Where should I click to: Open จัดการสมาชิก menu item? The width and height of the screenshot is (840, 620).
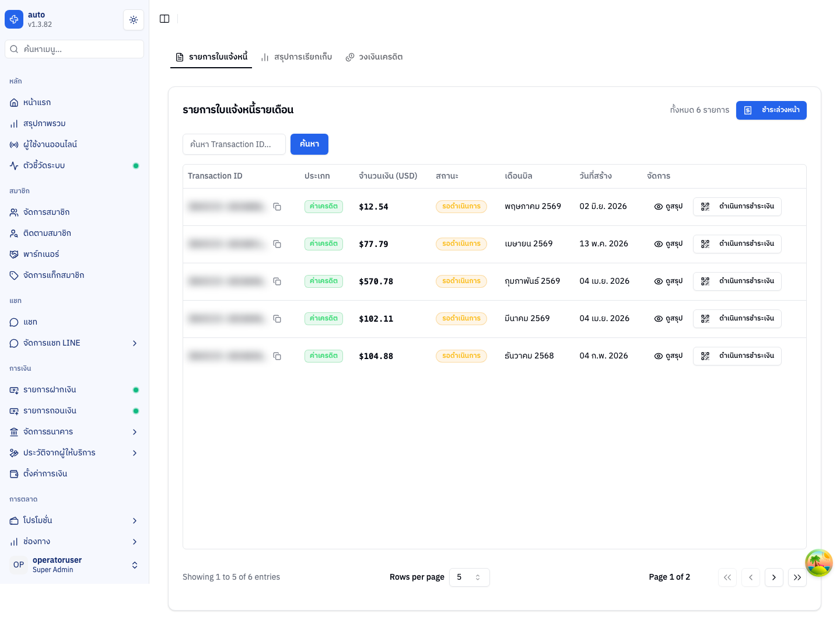click(74, 212)
